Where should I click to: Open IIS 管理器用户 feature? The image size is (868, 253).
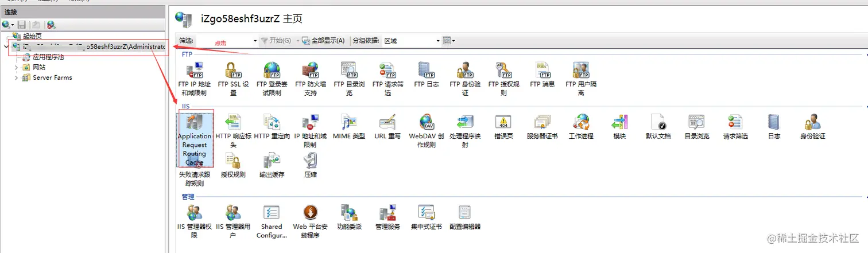pos(233,221)
